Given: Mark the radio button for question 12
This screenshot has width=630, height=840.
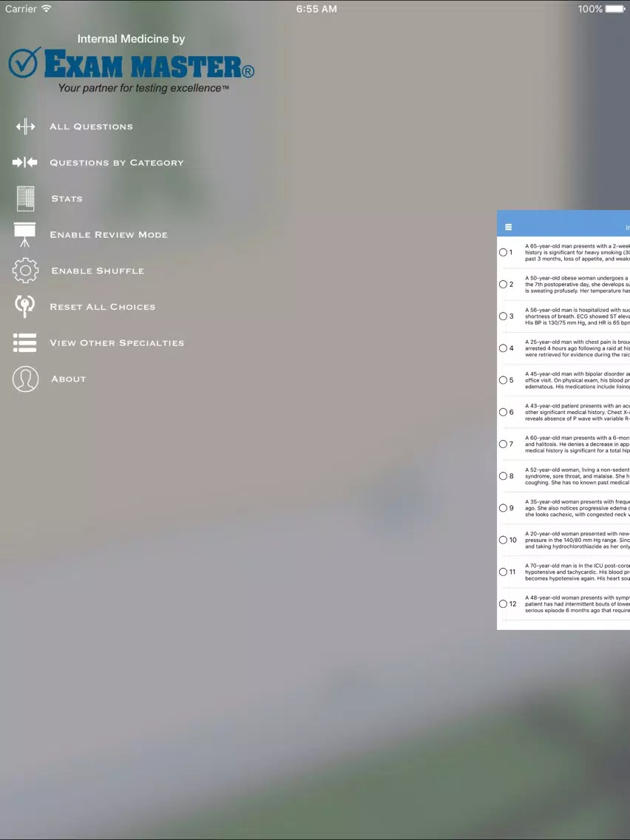Looking at the screenshot, I should click(x=503, y=603).
